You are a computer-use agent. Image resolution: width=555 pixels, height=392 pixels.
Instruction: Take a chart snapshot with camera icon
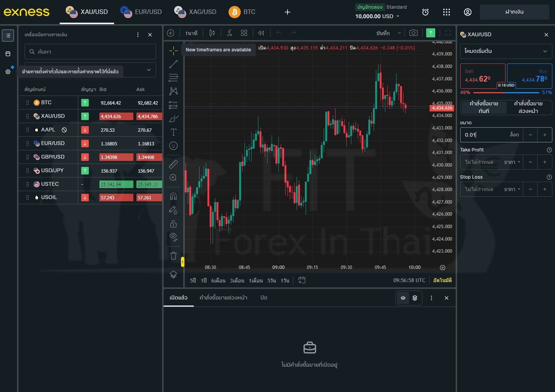tap(413, 33)
